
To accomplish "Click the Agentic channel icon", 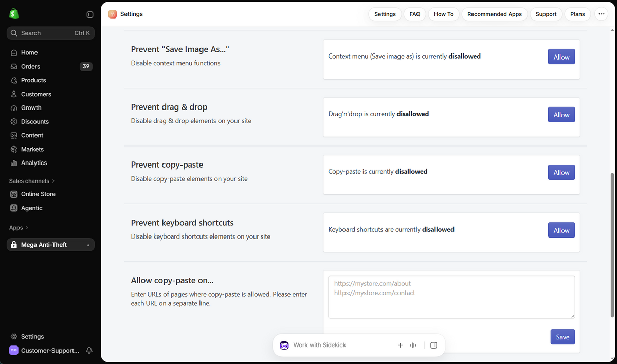I will 14,208.
